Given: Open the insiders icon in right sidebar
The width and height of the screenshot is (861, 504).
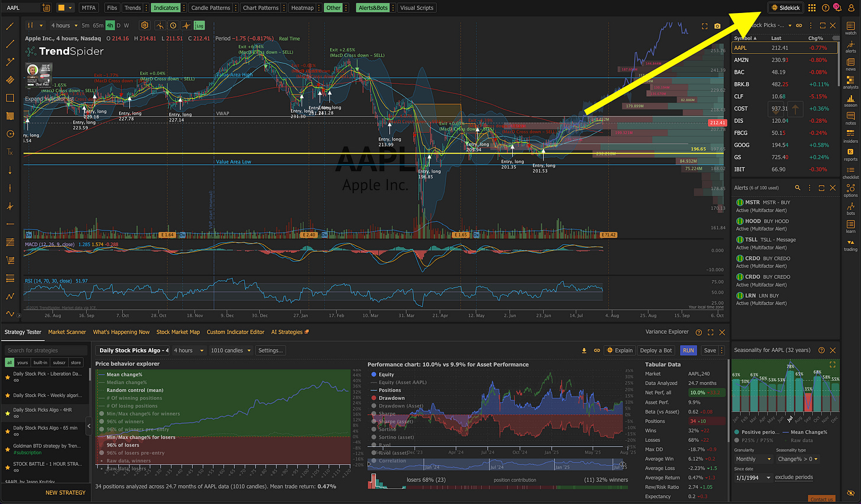Looking at the screenshot, I should 850,136.
